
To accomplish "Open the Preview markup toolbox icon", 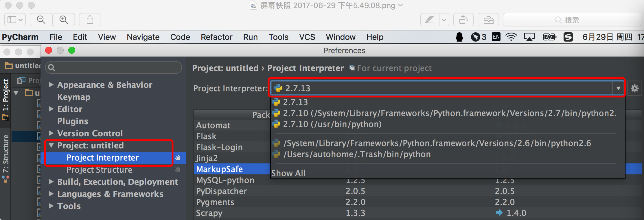I will coord(488,20).
